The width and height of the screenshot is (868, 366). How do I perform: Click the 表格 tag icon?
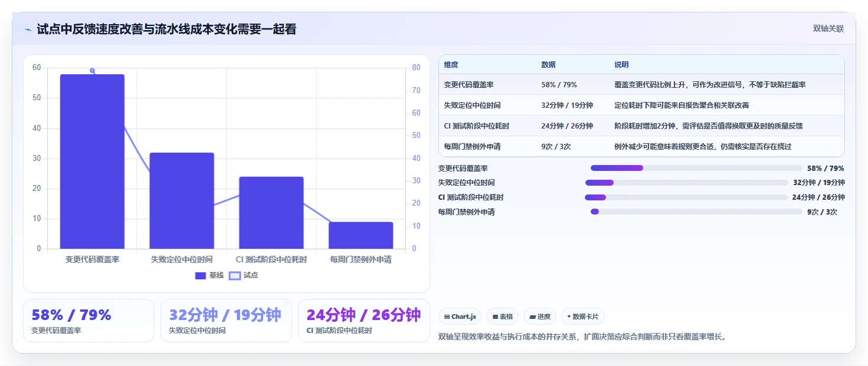[496, 317]
